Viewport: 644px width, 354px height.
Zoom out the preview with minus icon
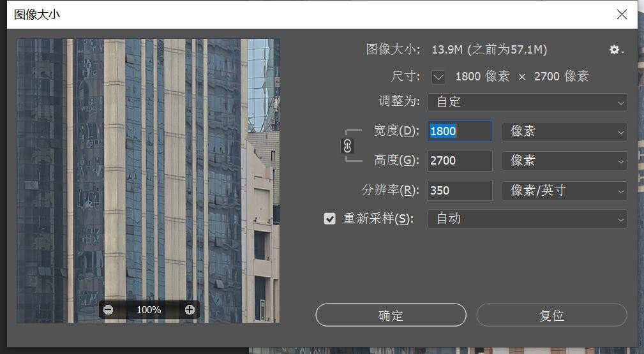click(x=109, y=310)
